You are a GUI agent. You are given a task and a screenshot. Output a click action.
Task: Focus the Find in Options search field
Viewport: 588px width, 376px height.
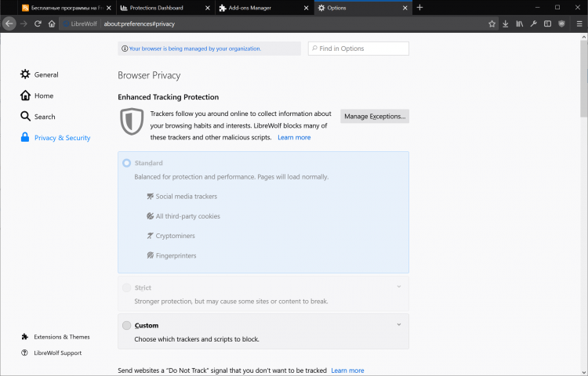click(x=358, y=49)
